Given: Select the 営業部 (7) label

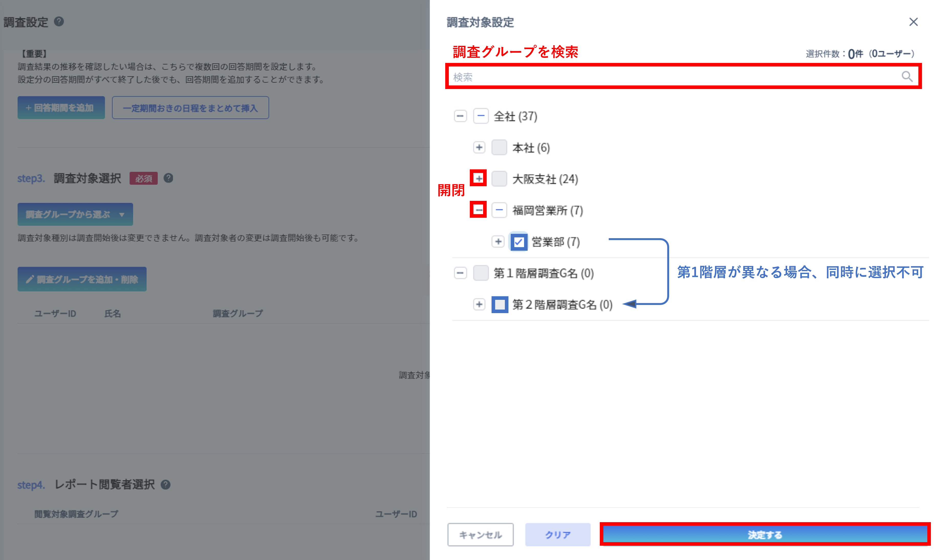Looking at the screenshot, I should [x=556, y=241].
